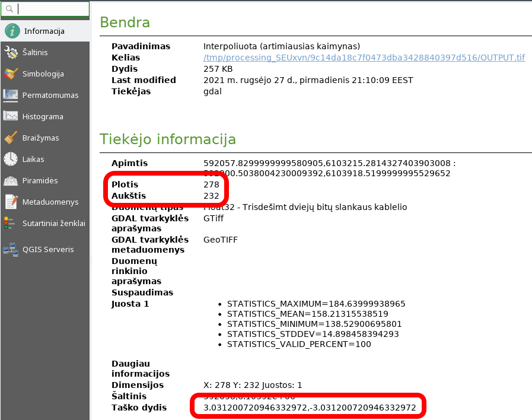The height and width of the screenshot is (420, 532).
Task: Go to the Permatomumas tab
Action: (x=45, y=95)
